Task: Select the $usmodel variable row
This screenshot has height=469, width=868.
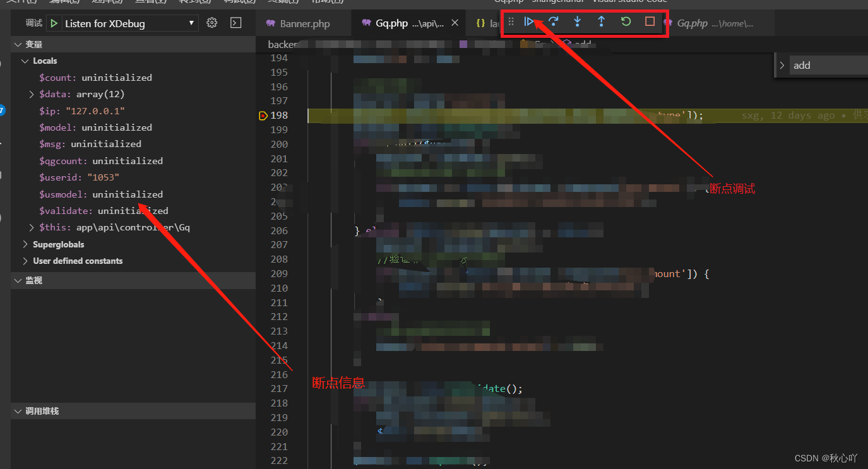Action: coord(133,194)
